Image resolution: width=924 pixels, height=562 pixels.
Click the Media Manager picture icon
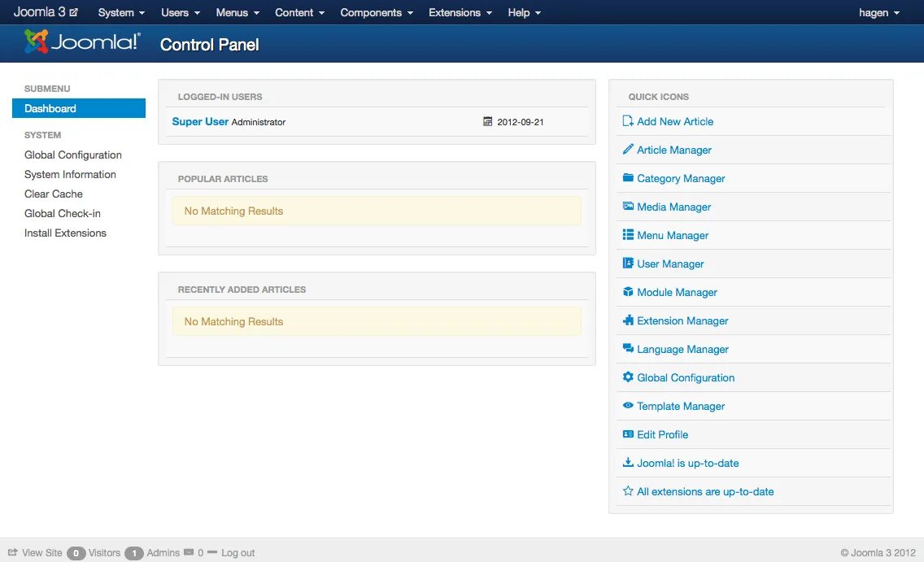(x=628, y=207)
